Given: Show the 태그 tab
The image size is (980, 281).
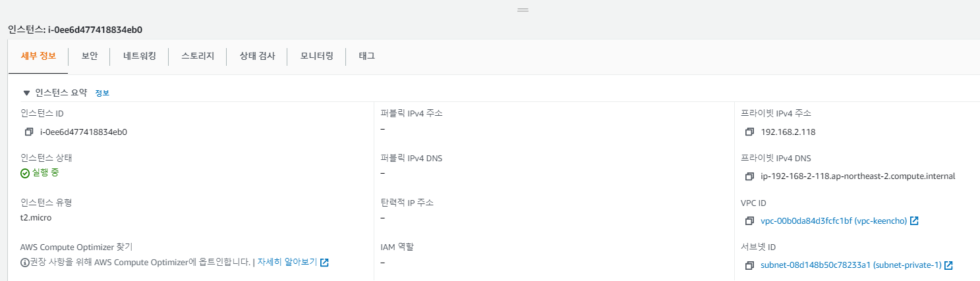Looking at the screenshot, I should (x=366, y=56).
